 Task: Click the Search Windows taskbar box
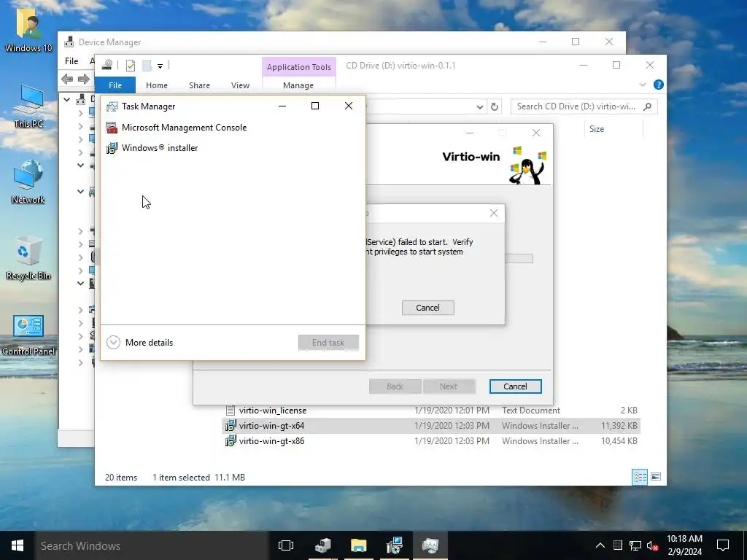click(x=152, y=545)
